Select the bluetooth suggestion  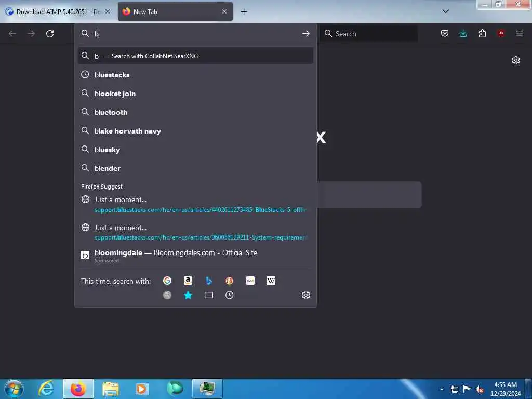[195, 112]
